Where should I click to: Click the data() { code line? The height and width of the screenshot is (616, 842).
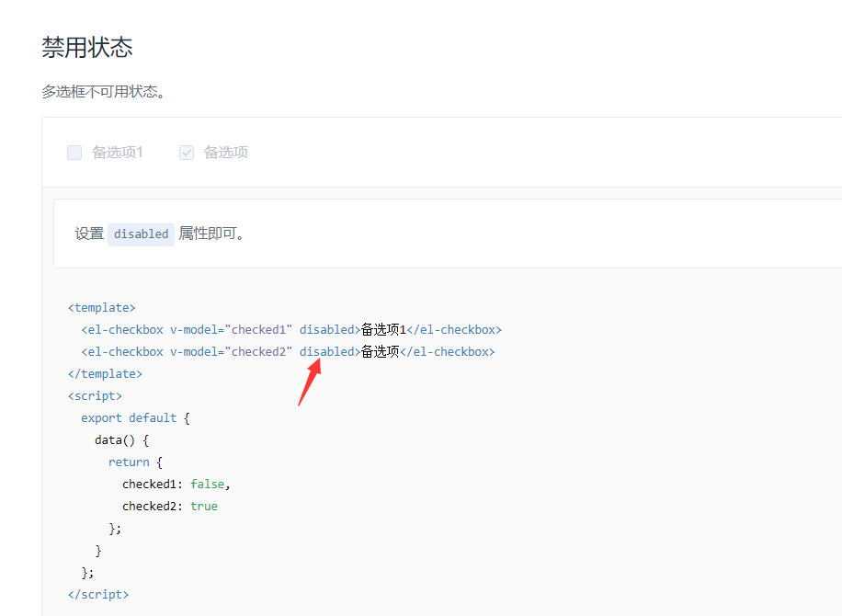pos(121,439)
